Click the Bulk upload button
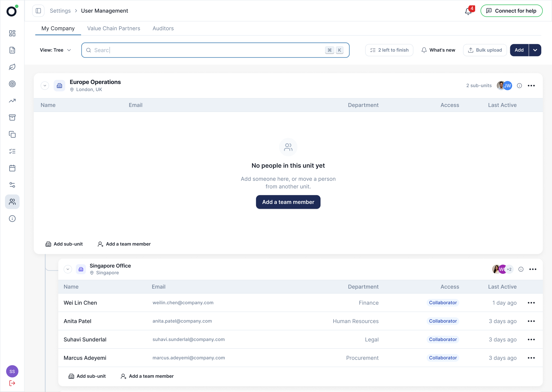 point(485,50)
